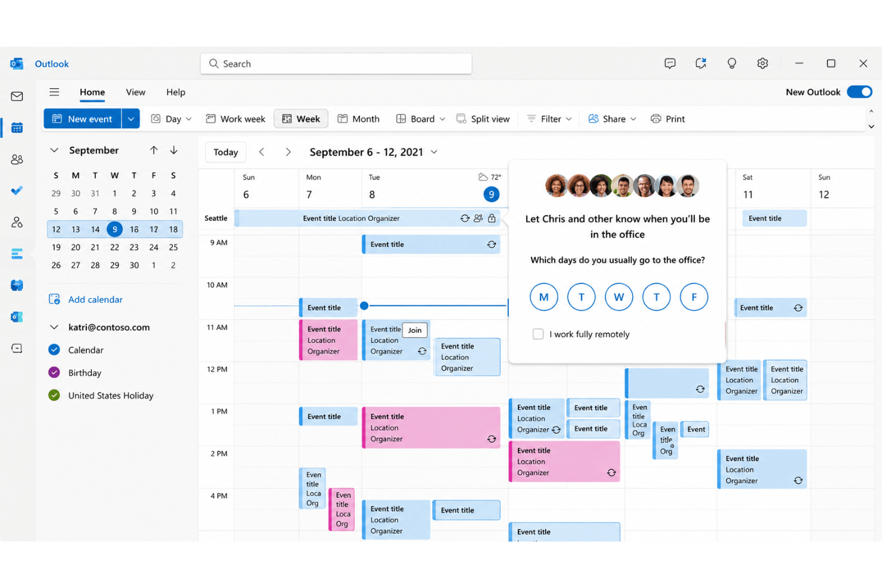Click the Add calendar icon

click(x=54, y=299)
